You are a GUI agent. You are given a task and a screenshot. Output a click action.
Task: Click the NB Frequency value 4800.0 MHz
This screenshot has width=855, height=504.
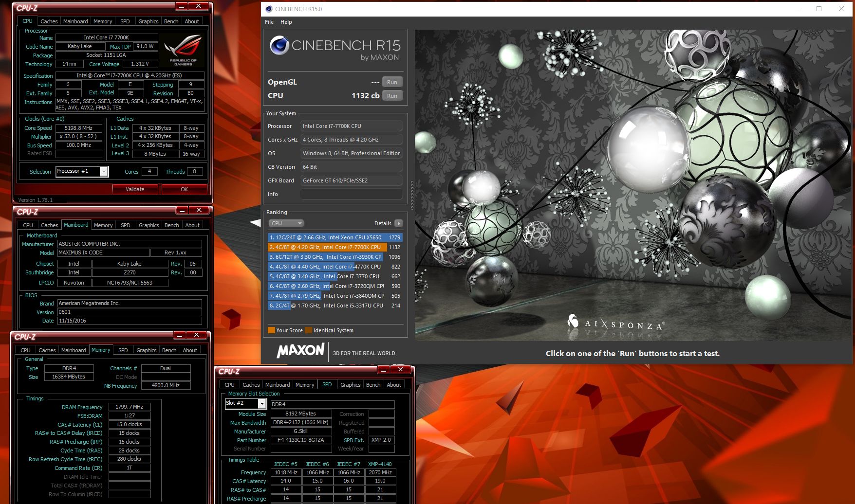166,385
